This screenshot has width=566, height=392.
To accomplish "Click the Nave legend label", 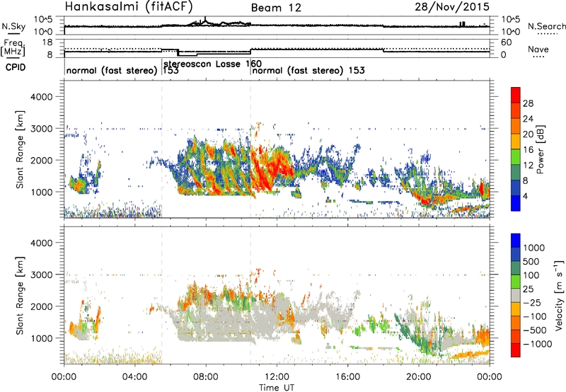I will click(x=538, y=50).
